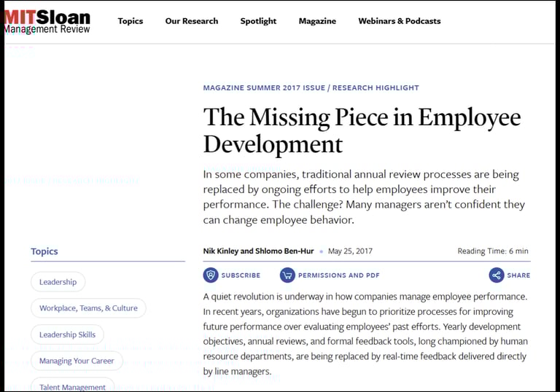
Task: Click the Permissions and PDF cart icon
Action: point(287,275)
